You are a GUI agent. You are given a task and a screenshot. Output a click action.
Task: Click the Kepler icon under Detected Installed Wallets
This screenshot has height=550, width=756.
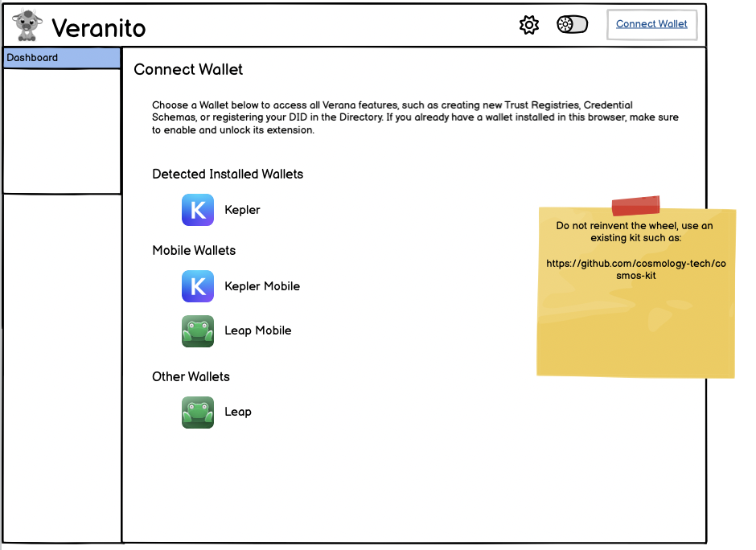pos(198,210)
